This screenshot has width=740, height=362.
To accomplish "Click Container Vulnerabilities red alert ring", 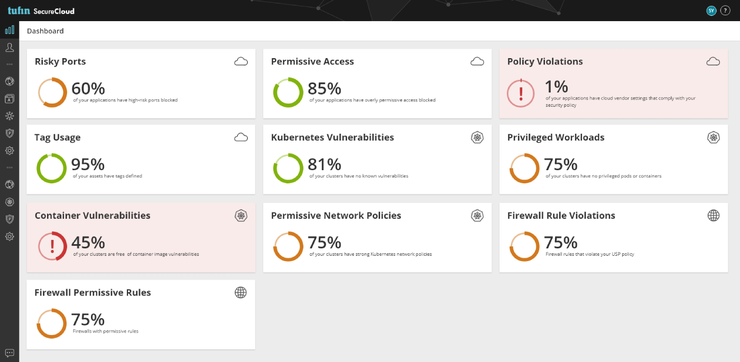I will tap(52, 246).
